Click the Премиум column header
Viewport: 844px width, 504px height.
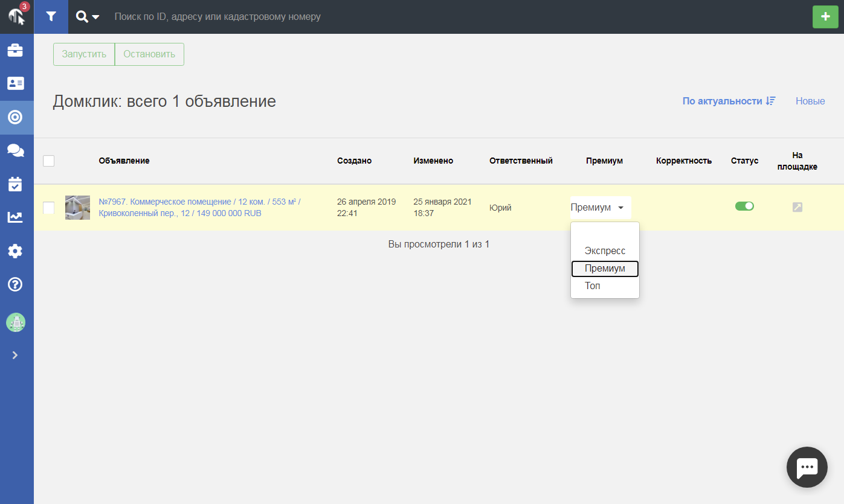pos(604,161)
